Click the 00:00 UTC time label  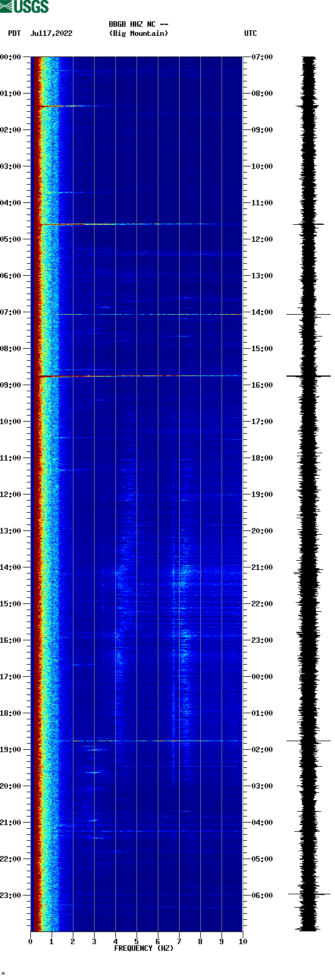[x=262, y=677]
